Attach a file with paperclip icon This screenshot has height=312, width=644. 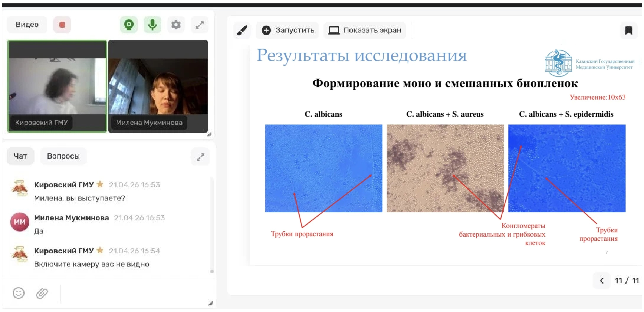click(42, 293)
